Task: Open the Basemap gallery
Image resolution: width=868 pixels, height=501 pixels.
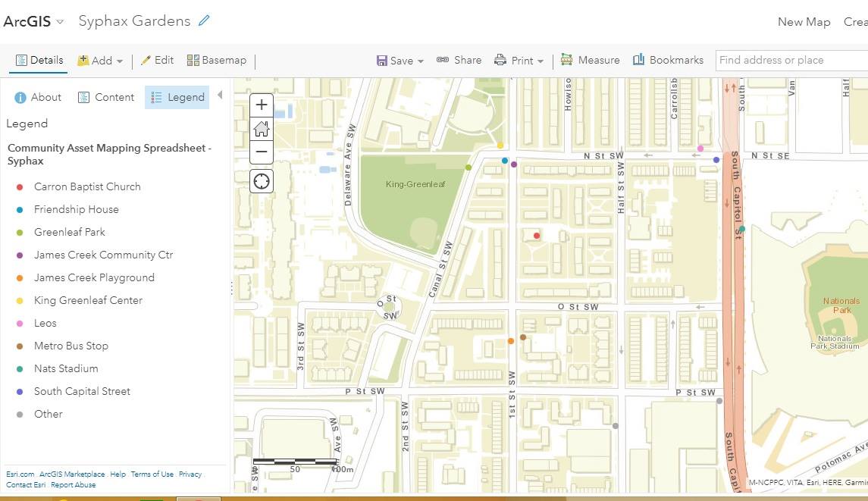Action: pos(217,61)
